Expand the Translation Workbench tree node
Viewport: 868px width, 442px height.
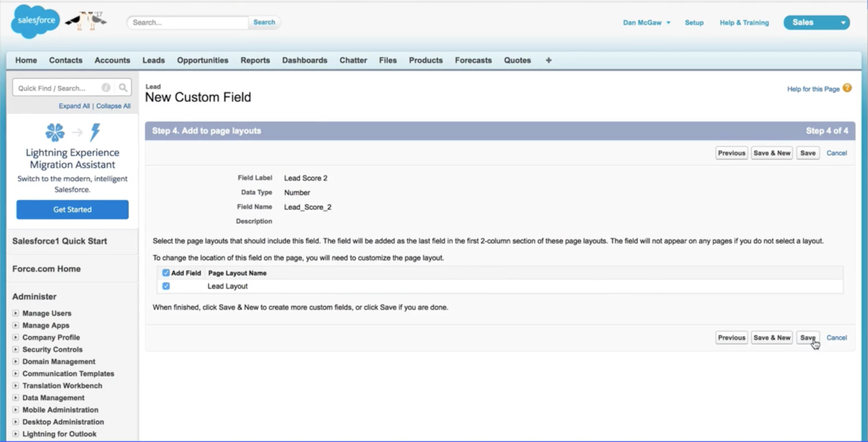click(16, 385)
